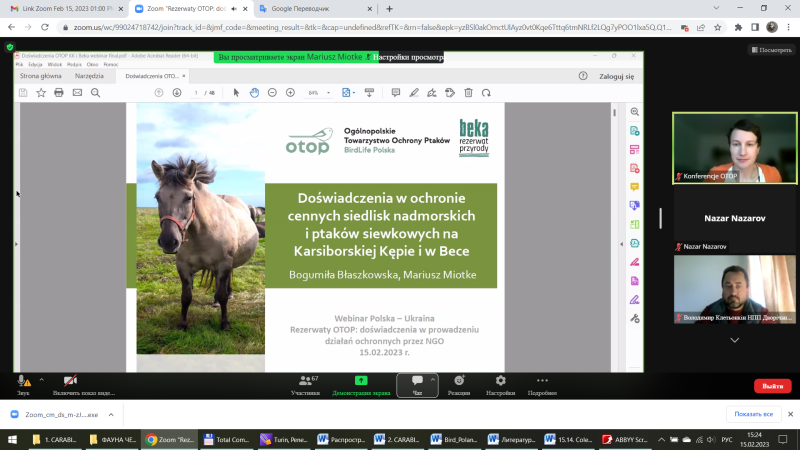800x450 pixels.
Task: Open ABBYY Screenshot Reader in taskbar
Action: tap(625, 438)
